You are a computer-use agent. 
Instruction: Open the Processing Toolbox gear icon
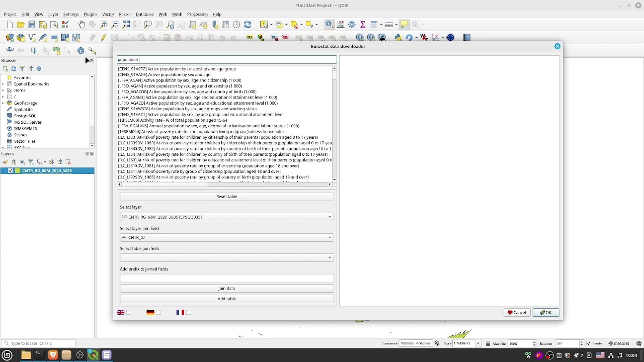352,24
